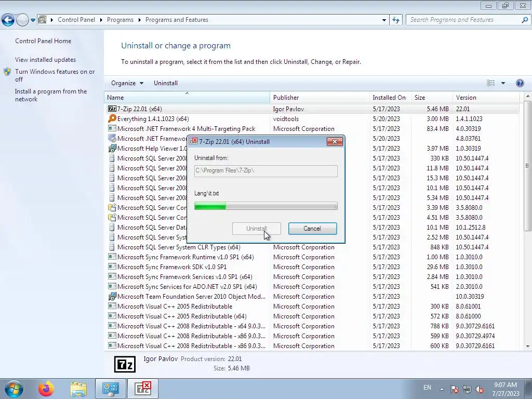Image resolution: width=532 pixels, height=399 pixels.
Task: Click the Help question mark icon
Action: click(x=520, y=83)
